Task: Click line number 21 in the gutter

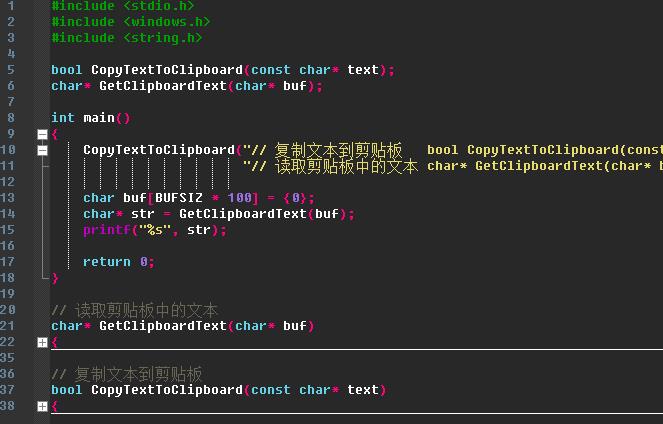Action: (8, 326)
